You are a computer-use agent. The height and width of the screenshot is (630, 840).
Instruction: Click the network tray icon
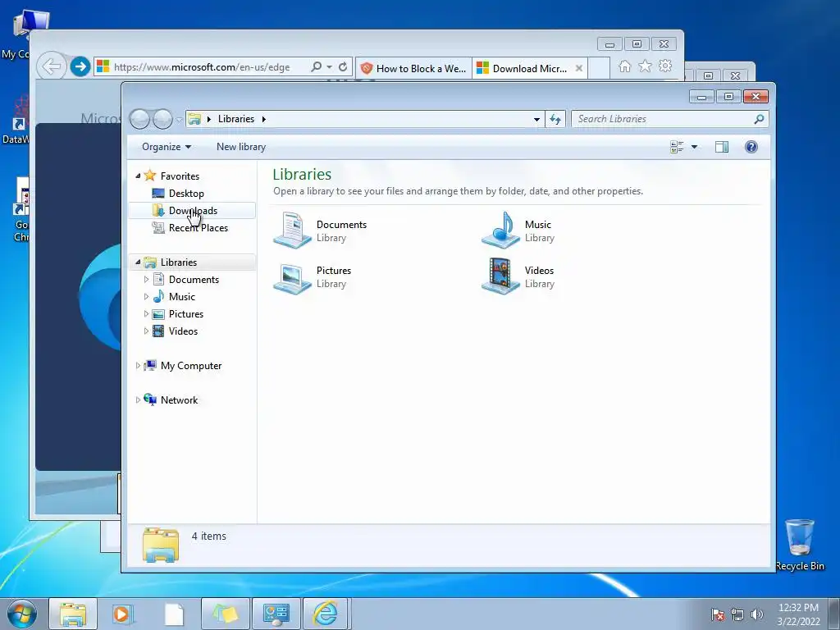(x=737, y=614)
